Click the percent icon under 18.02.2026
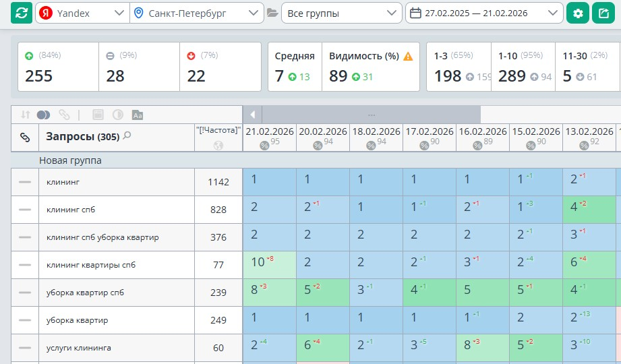 371,146
